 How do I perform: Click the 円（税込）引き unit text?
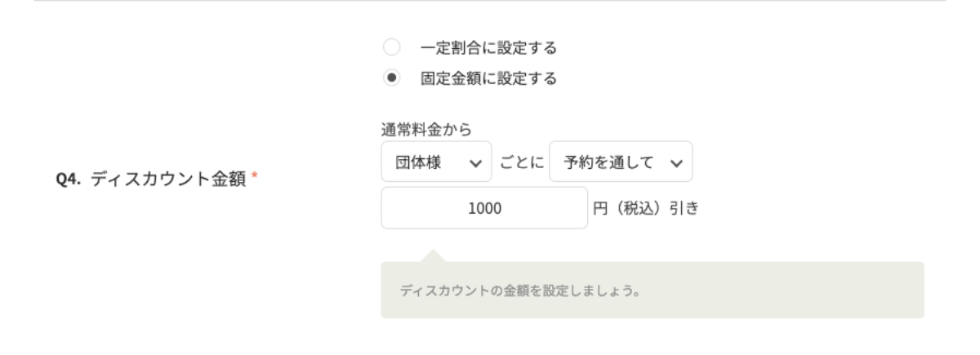coord(645,207)
